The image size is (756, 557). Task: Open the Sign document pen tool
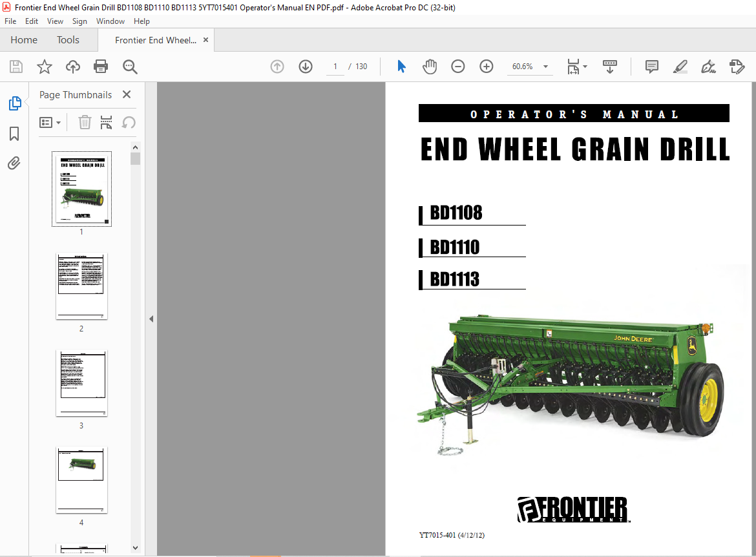click(x=708, y=67)
